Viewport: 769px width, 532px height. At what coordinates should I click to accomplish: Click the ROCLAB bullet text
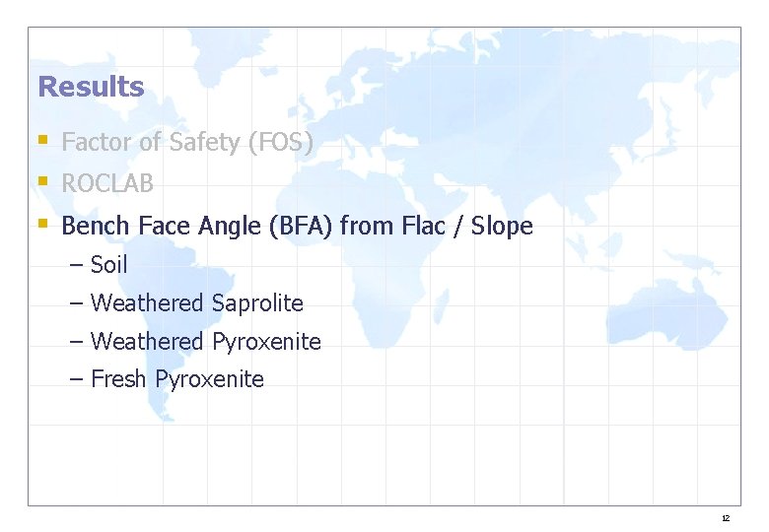tap(107, 183)
